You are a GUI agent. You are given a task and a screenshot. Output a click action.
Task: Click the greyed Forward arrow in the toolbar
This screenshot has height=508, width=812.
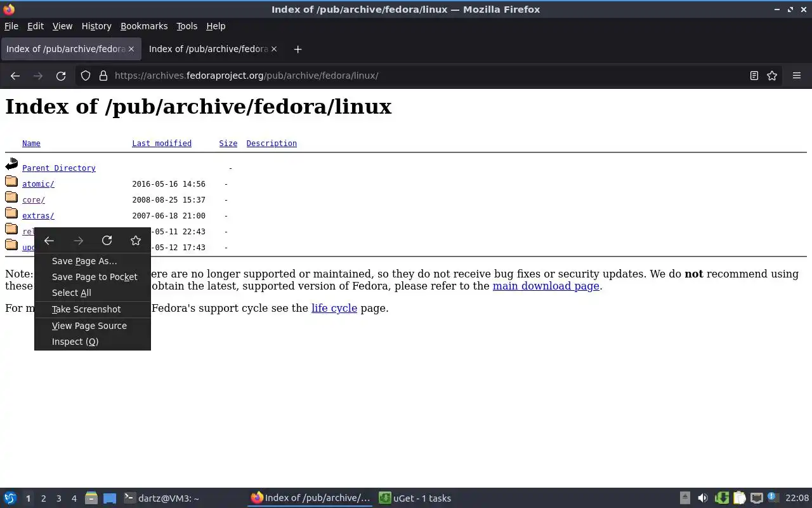pyautogui.click(x=38, y=76)
